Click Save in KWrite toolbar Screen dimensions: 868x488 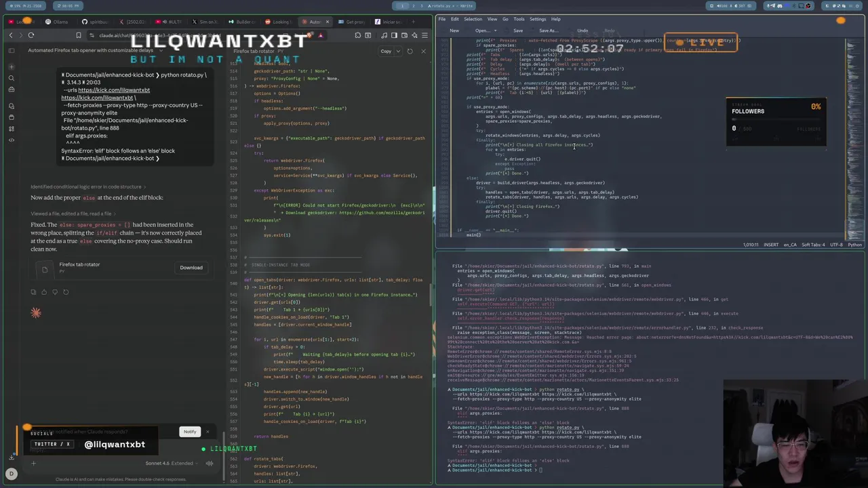tap(517, 30)
